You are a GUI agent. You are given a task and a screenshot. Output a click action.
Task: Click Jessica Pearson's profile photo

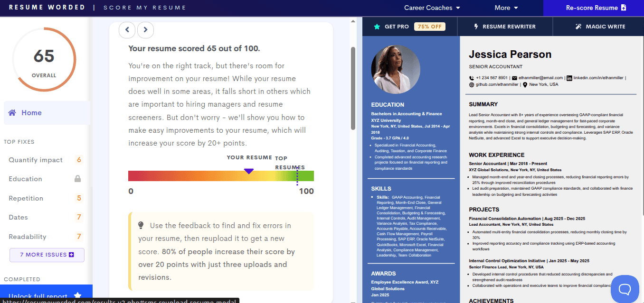point(396,70)
